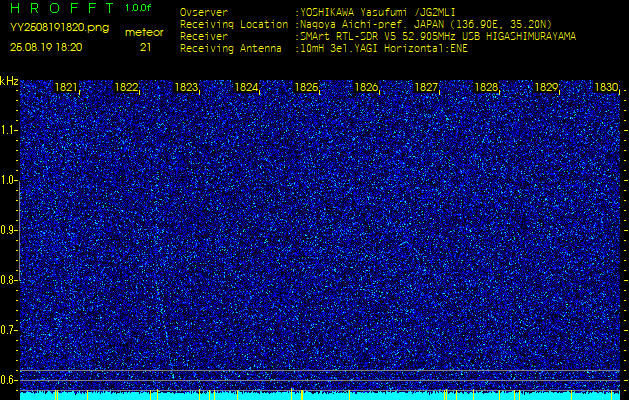Click the 1829 time marker
The image size is (629, 400).
tap(546, 87)
